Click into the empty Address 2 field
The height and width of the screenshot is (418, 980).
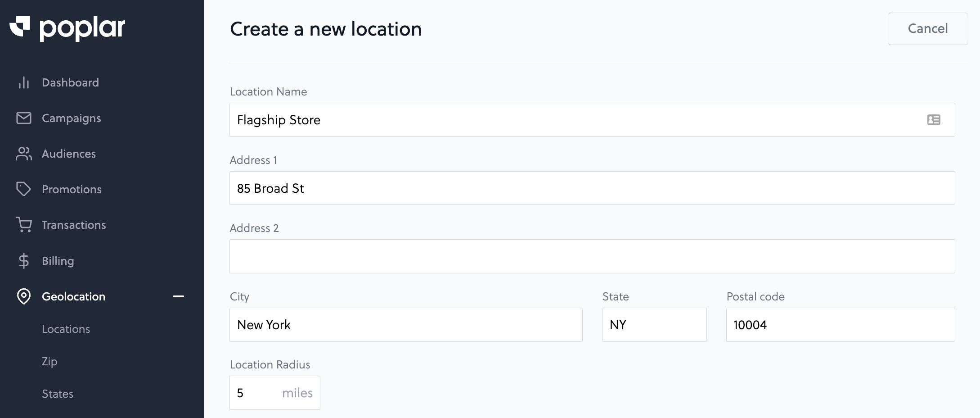592,256
